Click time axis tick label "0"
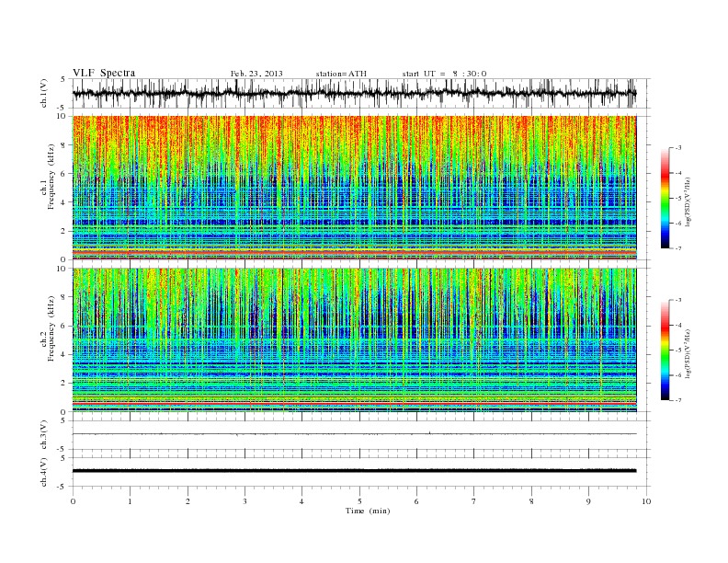The image size is (728, 563). click(x=73, y=501)
